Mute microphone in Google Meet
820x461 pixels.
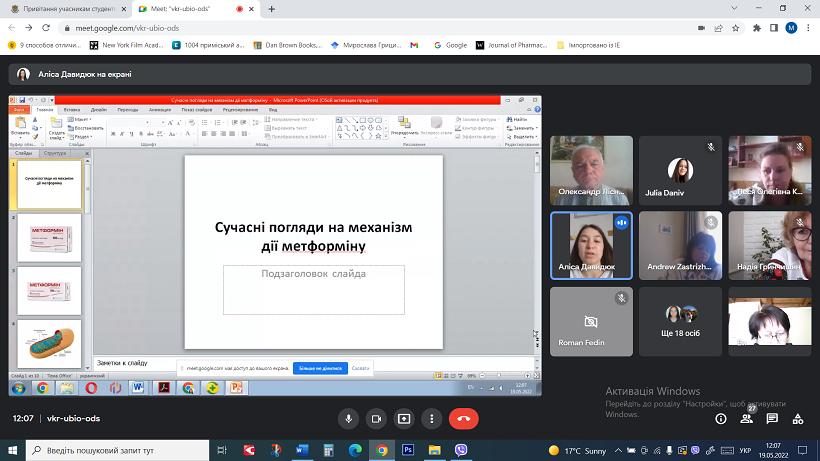coord(348,419)
